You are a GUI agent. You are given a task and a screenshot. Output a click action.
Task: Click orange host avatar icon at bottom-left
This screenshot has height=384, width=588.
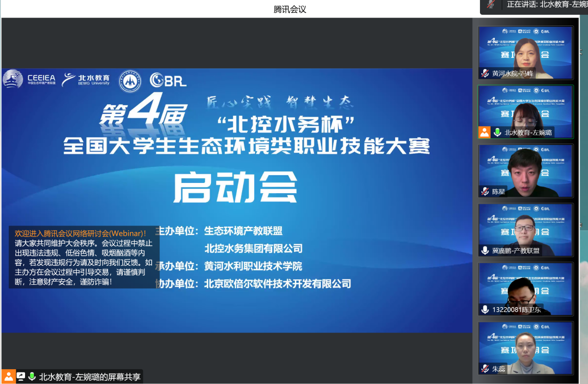coord(8,377)
